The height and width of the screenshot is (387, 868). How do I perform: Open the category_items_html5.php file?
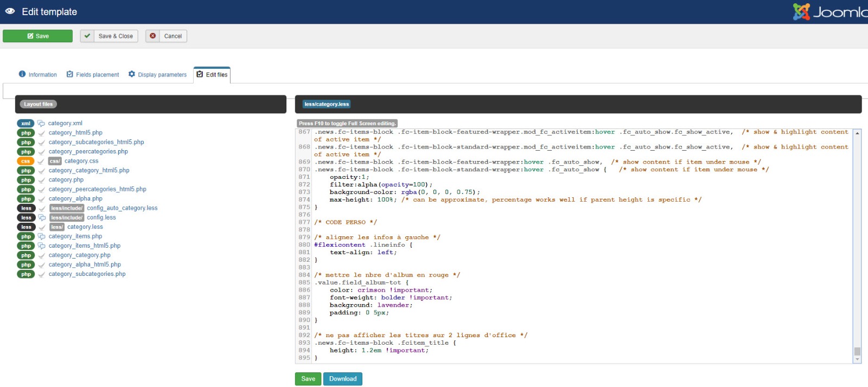pyautogui.click(x=85, y=246)
